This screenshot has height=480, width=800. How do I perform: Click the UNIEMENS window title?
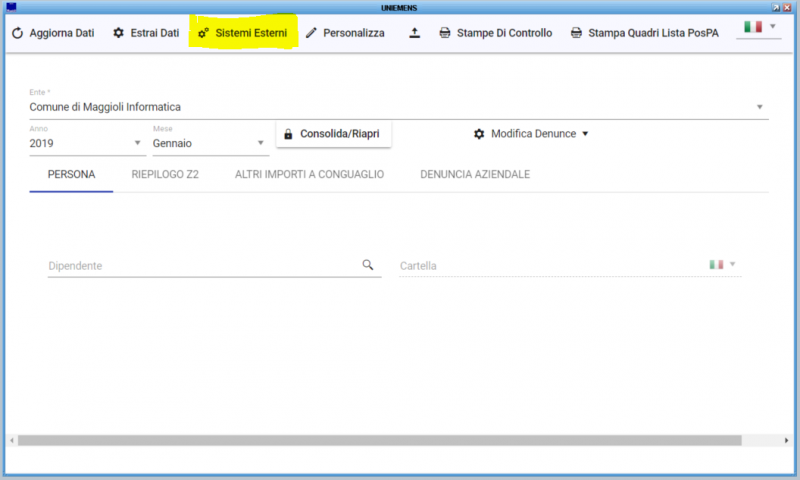399,8
